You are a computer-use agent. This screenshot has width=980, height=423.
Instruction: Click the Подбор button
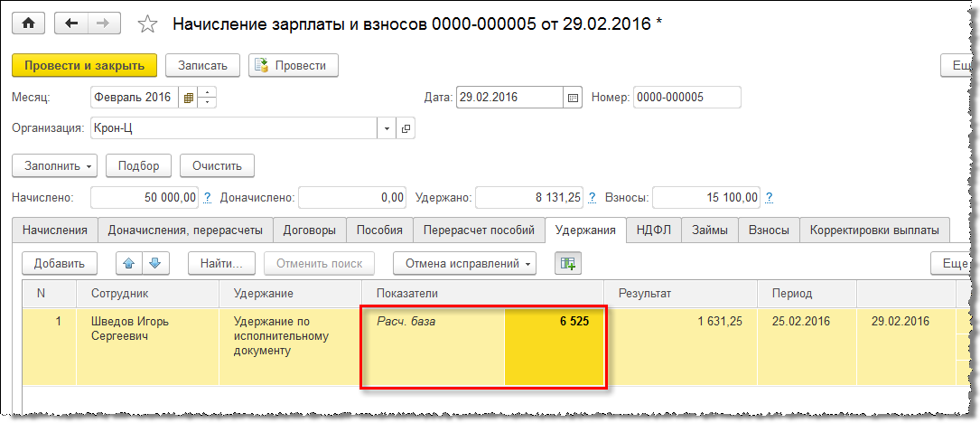(139, 166)
